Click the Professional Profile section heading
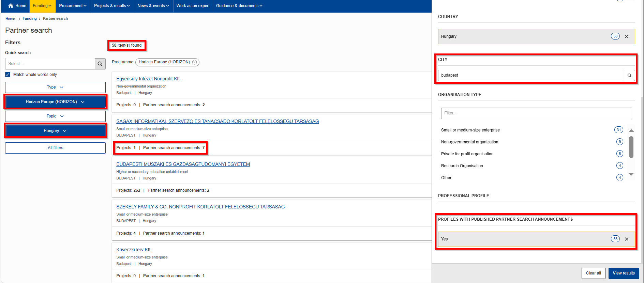The image size is (644, 283). coord(463,196)
